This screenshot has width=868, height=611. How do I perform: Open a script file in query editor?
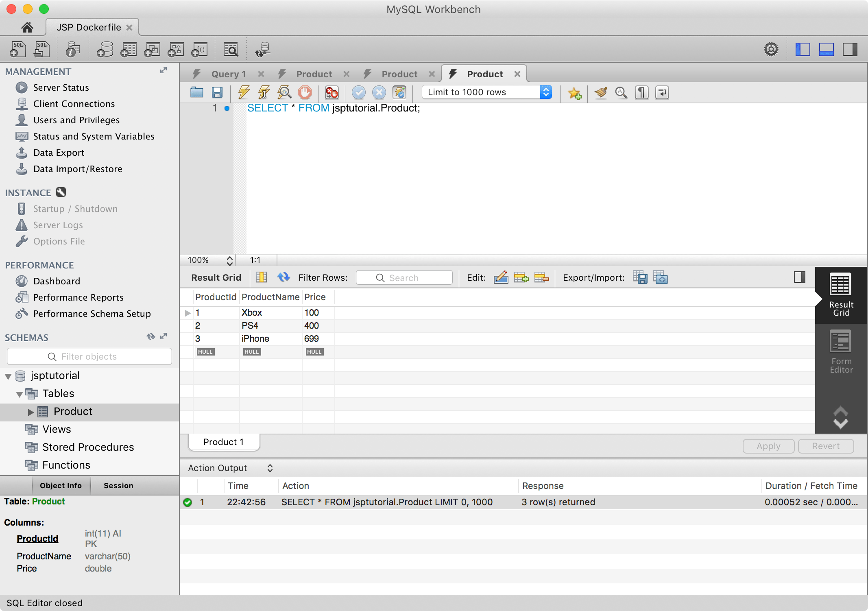197,92
